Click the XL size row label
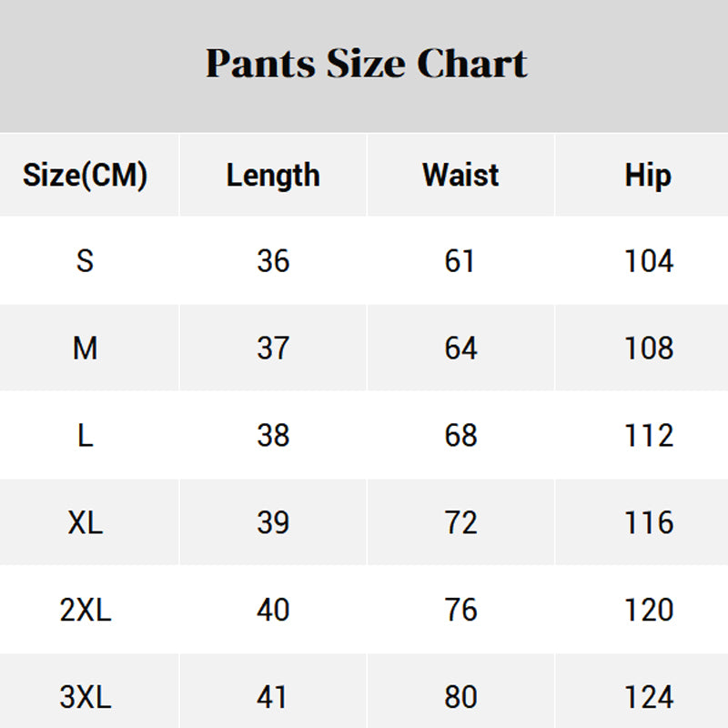 tap(85, 523)
